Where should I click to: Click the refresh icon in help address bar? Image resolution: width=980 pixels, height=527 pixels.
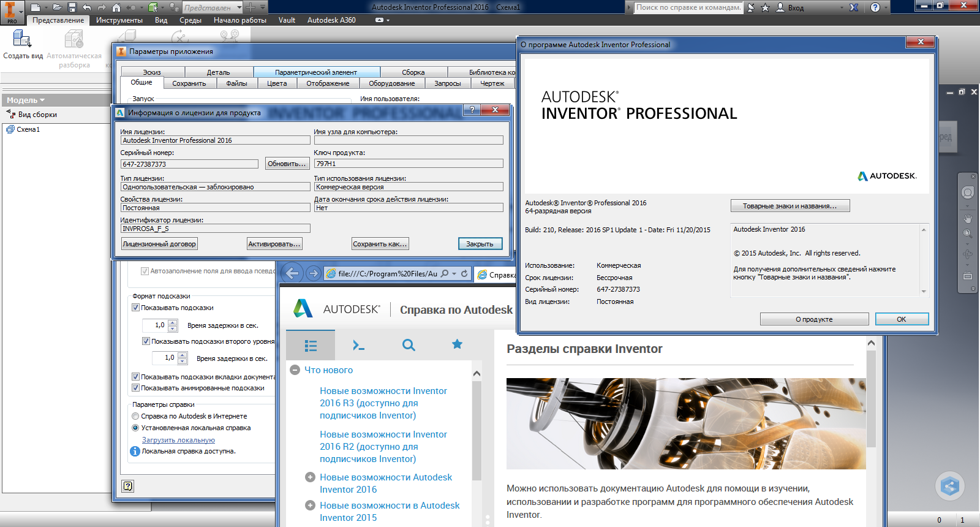point(464,273)
